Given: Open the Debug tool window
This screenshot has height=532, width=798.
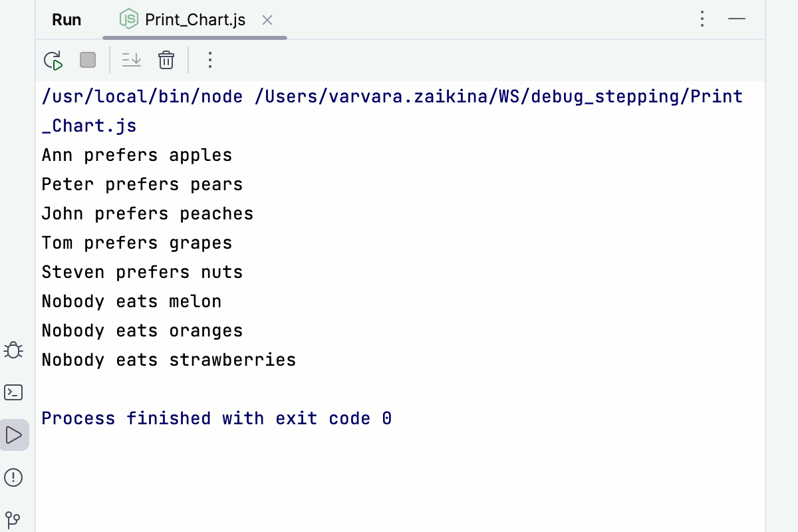Looking at the screenshot, I should [13, 350].
